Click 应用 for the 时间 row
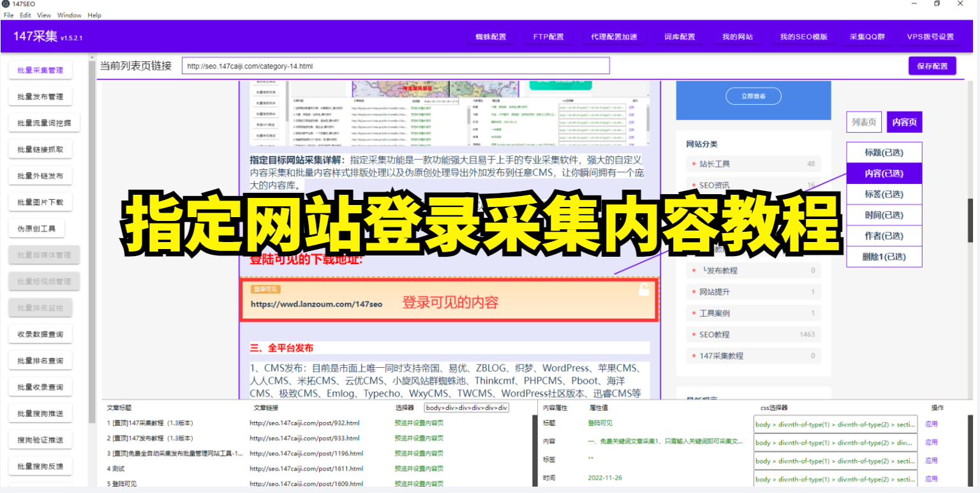980x493 pixels. pos(932,478)
